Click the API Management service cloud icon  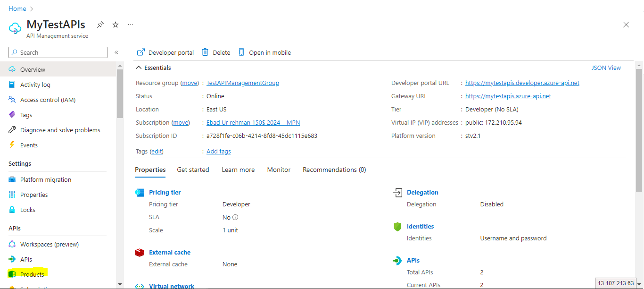click(x=16, y=28)
